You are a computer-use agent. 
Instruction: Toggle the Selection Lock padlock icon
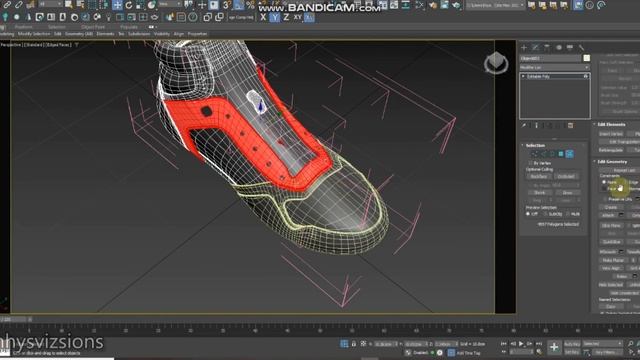point(354,344)
